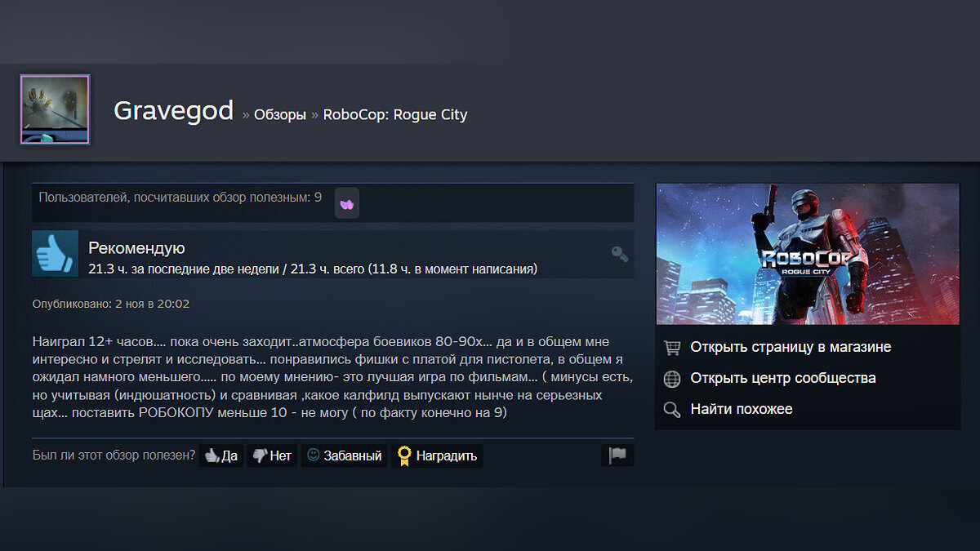
Task: Click the key icon beside the review
Action: [620, 254]
